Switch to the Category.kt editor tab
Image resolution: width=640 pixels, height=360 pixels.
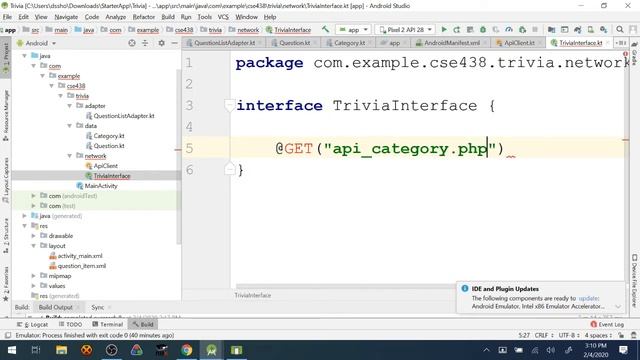click(x=349, y=42)
